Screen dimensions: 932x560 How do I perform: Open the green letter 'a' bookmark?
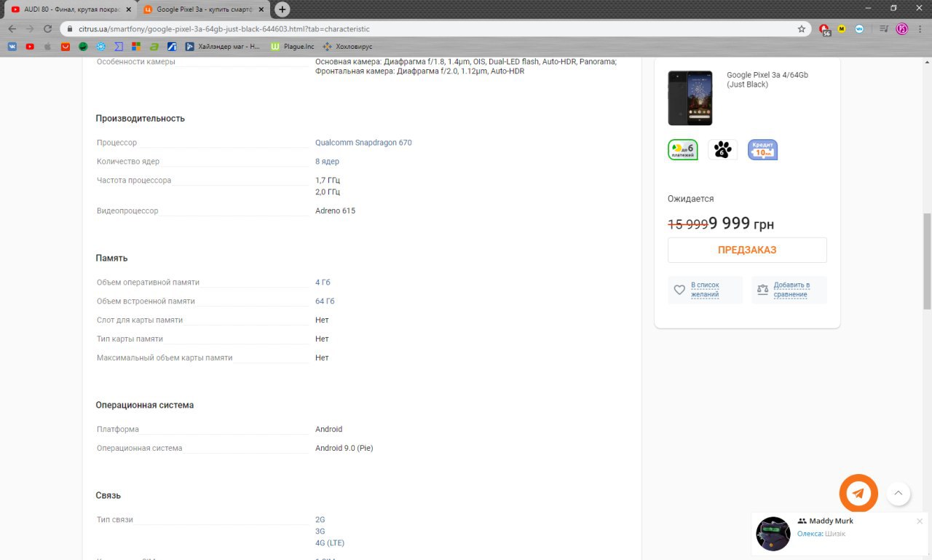coord(154,47)
